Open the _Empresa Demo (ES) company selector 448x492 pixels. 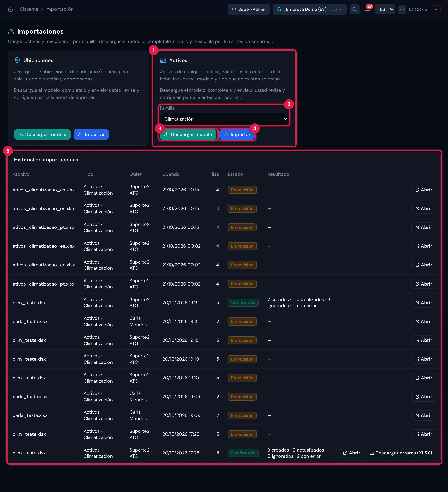309,10
